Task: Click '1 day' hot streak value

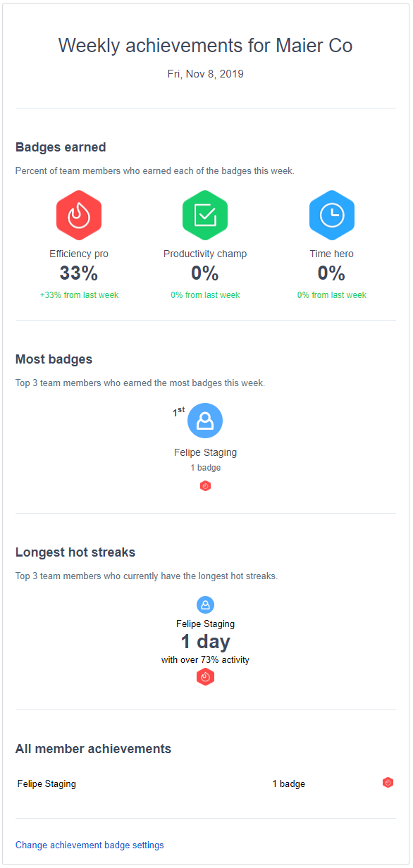Action: point(205,641)
